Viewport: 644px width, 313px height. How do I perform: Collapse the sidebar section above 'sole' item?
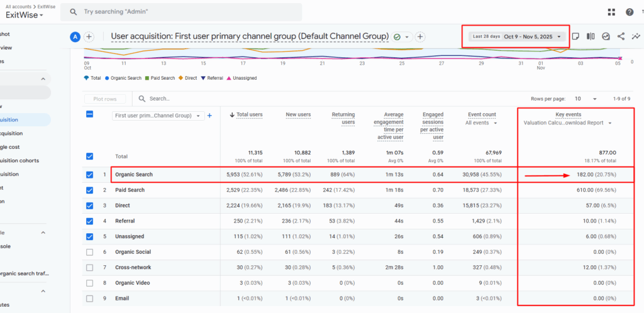tap(43, 233)
